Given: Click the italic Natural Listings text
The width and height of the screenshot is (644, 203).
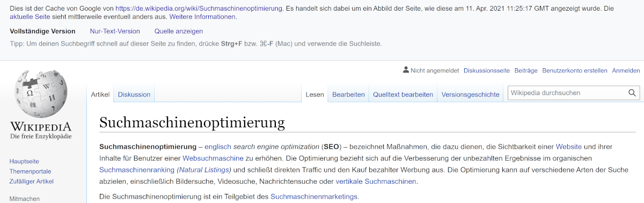Looking at the screenshot, I should (x=203, y=170).
